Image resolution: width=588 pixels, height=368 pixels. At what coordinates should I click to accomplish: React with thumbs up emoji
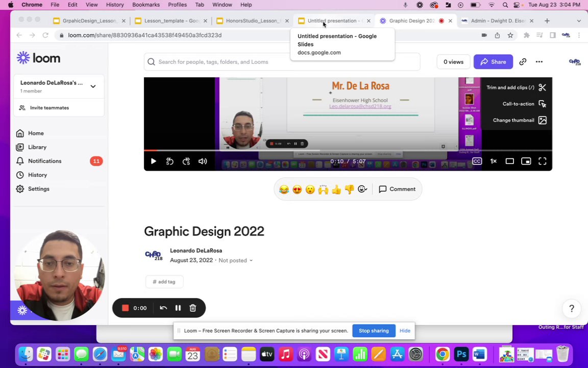(336, 189)
